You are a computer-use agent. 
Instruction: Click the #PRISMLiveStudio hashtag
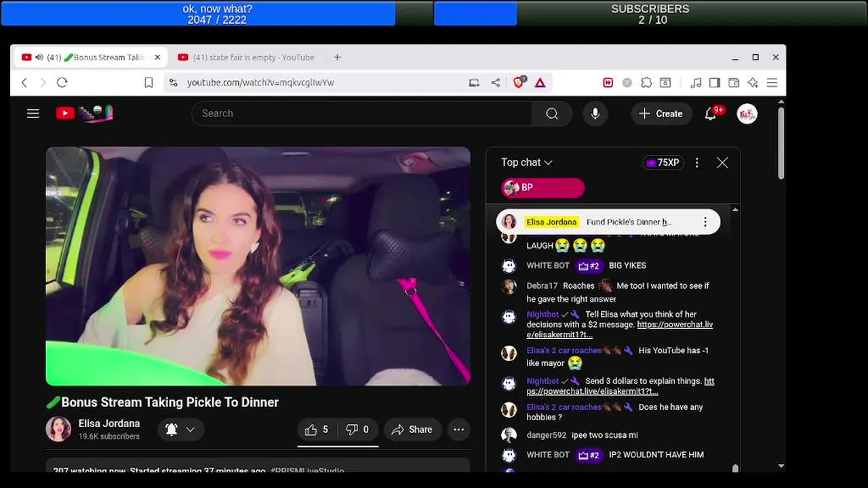click(307, 470)
